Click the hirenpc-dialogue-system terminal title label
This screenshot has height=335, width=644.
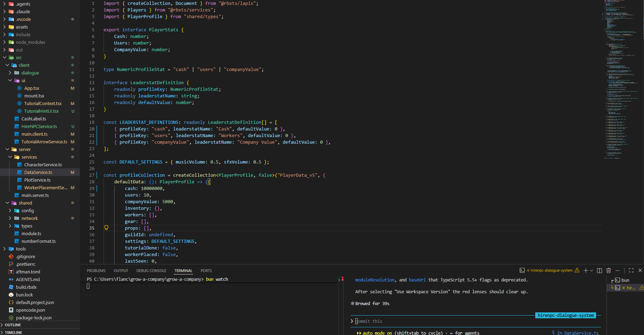click(552, 270)
